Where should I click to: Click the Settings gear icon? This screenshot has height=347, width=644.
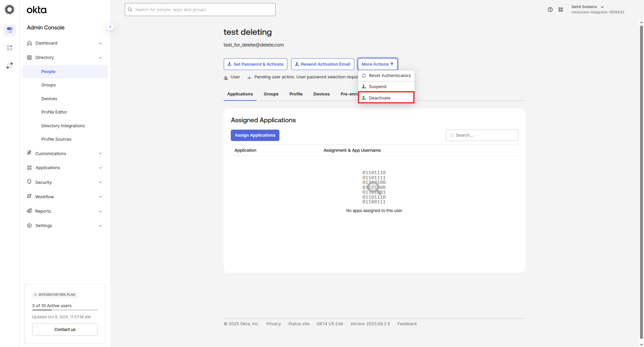[30, 226]
